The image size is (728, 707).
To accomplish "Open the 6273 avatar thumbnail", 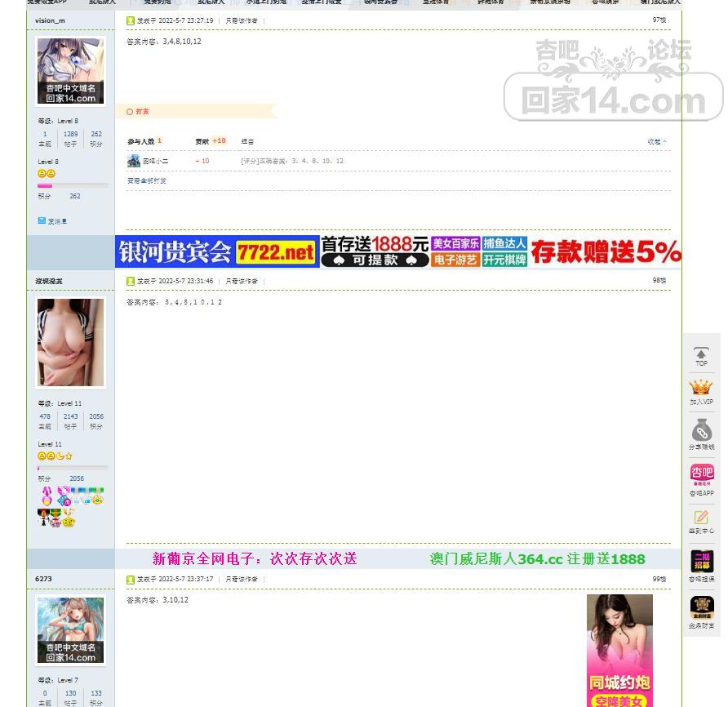I will point(70,630).
